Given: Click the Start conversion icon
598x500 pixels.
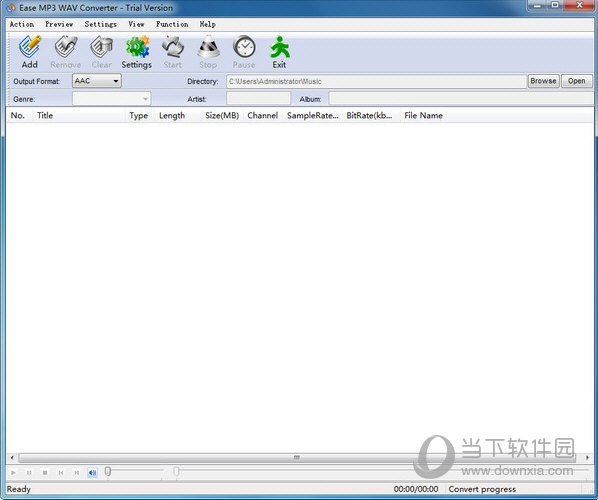Looking at the screenshot, I should (173, 52).
